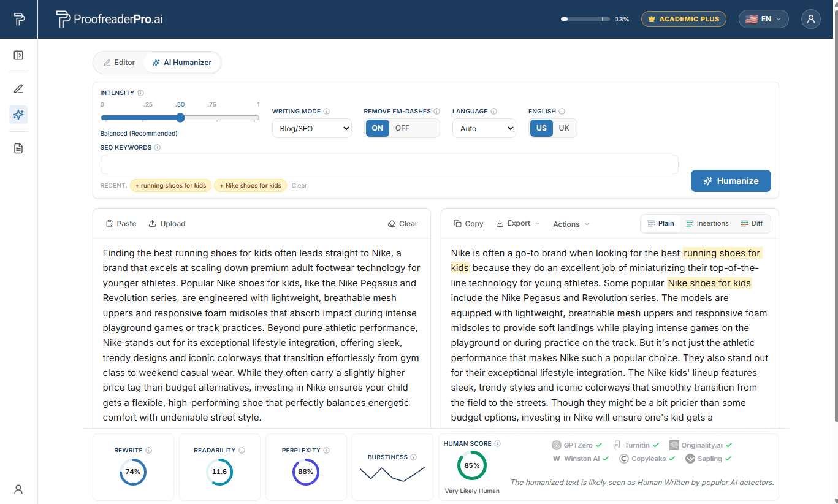Click the Academic Plus plan badge

pyautogui.click(x=684, y=19)
